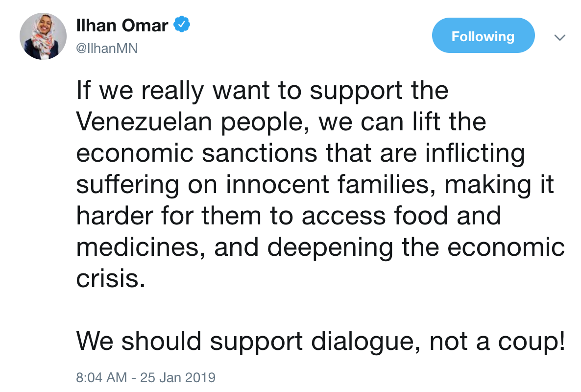
Task: Unfollow via the Following pill button
Action: 483,35
